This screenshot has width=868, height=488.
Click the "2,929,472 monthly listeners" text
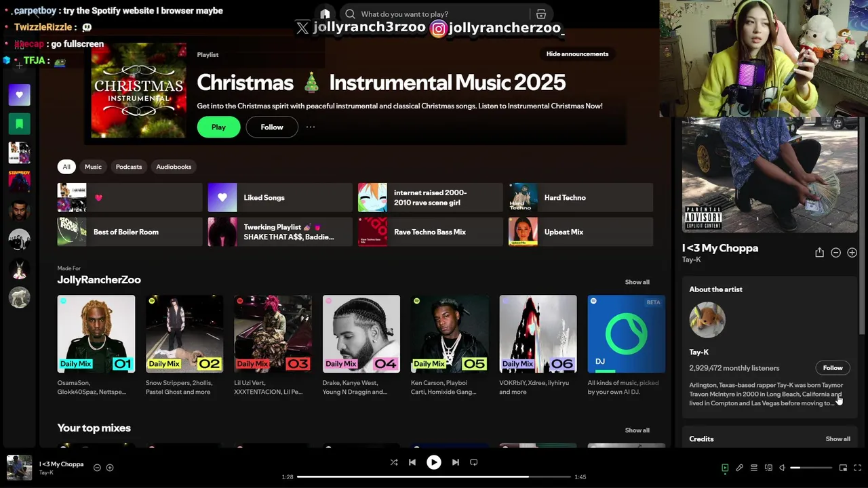[x=734, y=368]
